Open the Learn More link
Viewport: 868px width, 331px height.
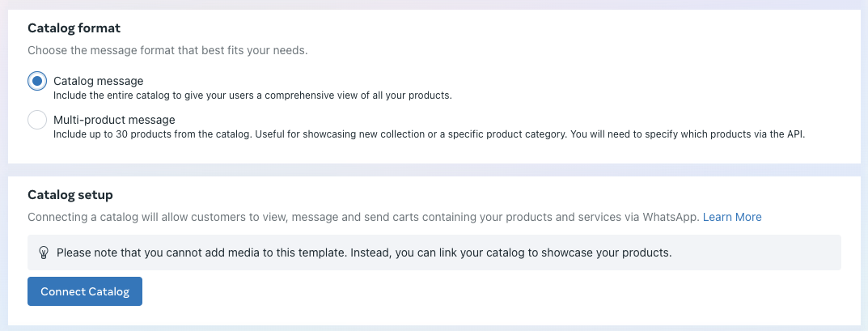click(x=732, y=217)
